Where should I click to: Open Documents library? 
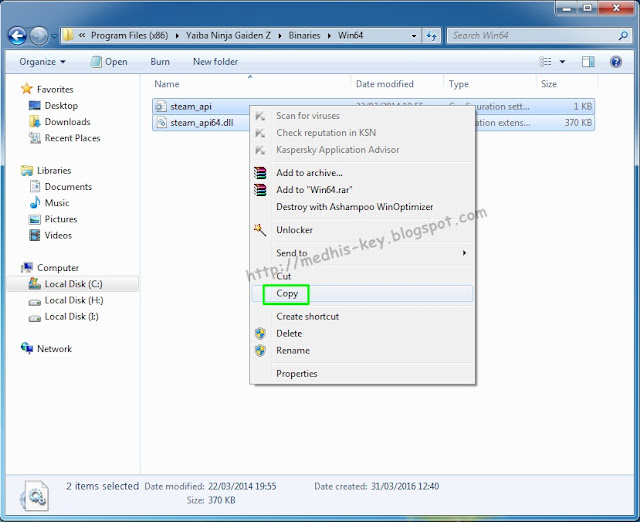(60, 187)
